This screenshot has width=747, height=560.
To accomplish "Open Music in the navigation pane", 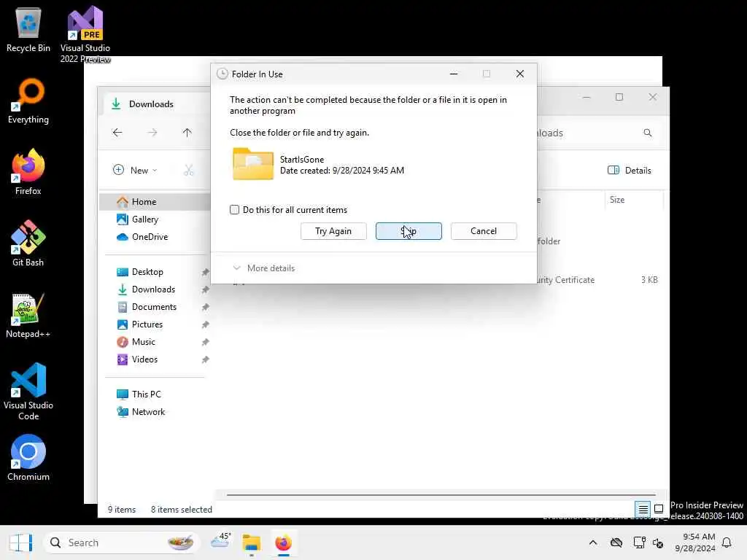I will (144, 342).
